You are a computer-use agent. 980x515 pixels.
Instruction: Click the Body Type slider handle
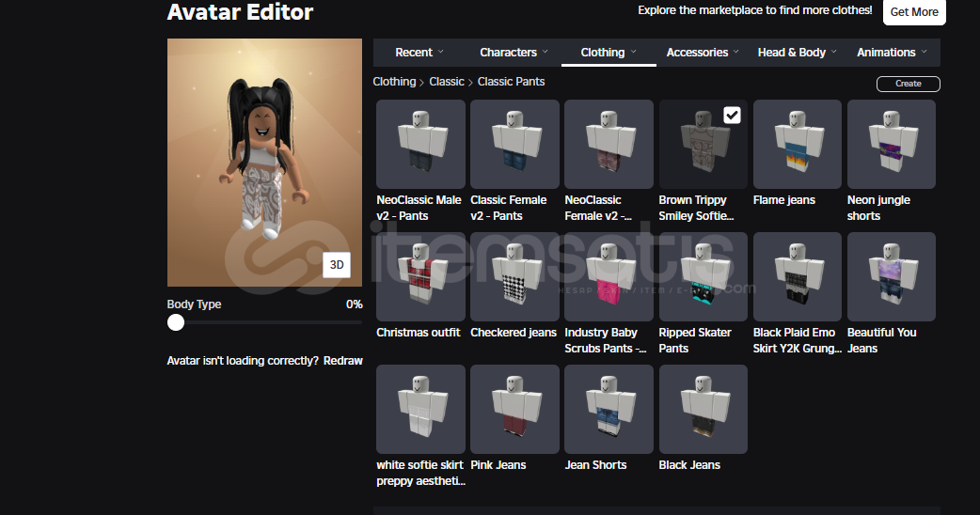coord(176,322)
